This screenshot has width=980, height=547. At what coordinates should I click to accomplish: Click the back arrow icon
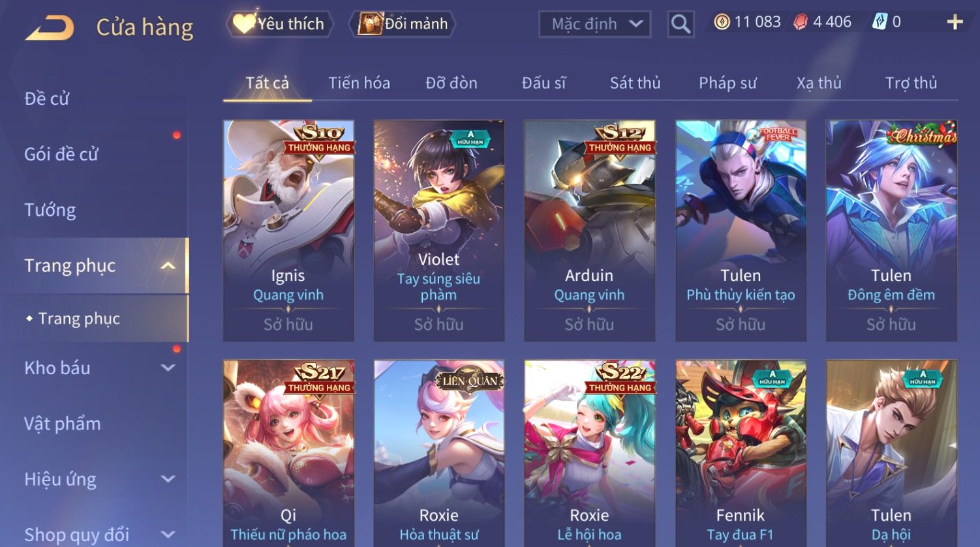click(50, 28)
